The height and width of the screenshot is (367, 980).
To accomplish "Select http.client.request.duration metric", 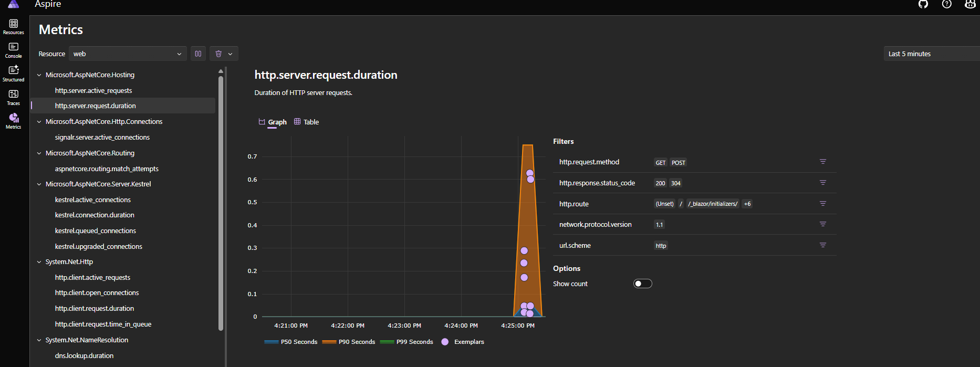I will point(95,308).
